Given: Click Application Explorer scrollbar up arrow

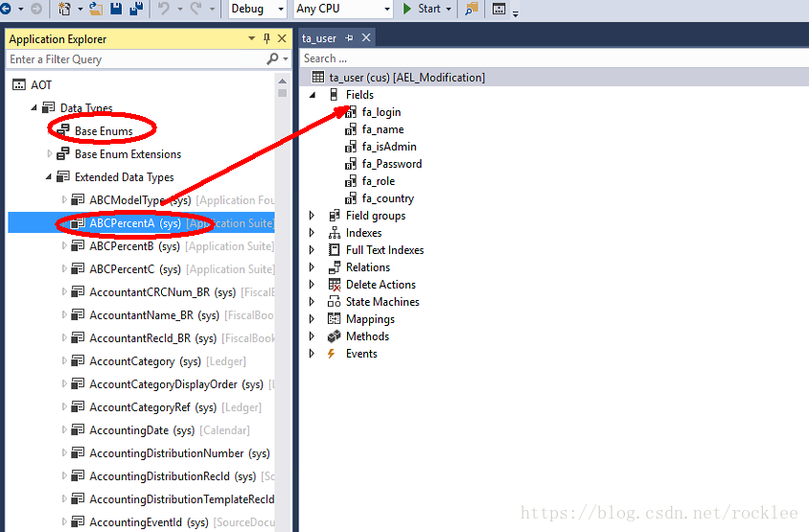Looking at the screenshot, I should click(282, 81).
